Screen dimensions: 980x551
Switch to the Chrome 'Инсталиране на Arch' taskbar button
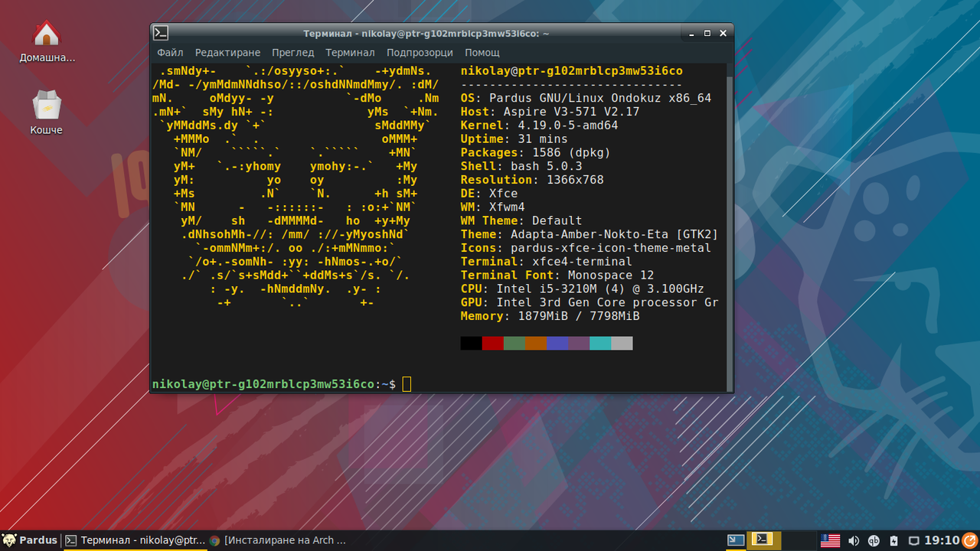coord(278,540)
